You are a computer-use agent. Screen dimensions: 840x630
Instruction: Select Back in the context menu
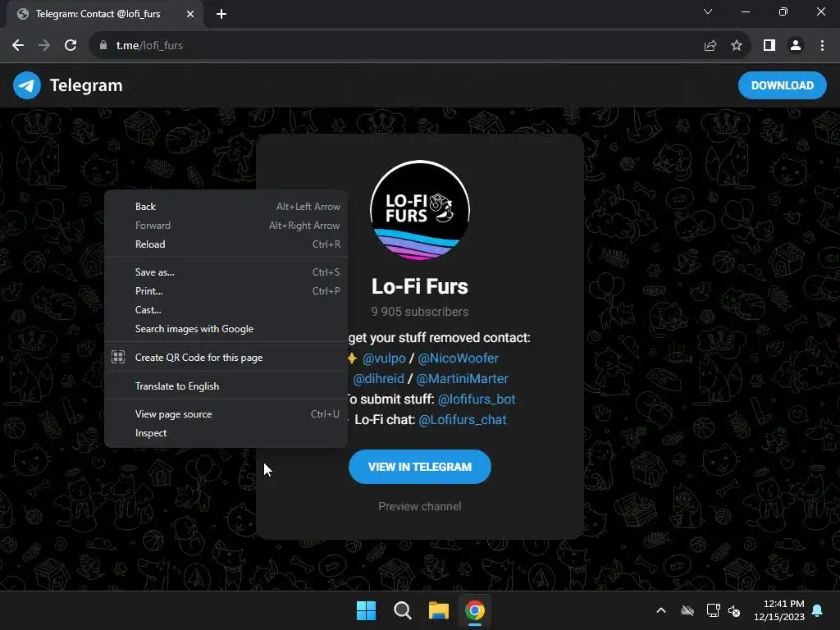(x=226, y=206)
